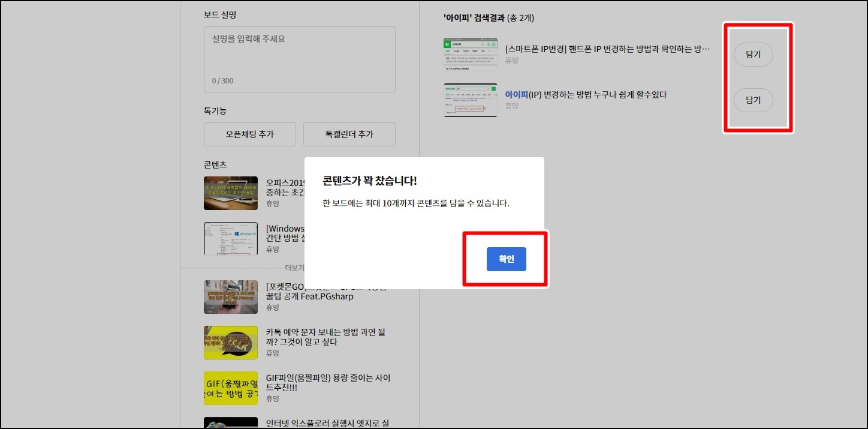Select 인터넷 익스플로러 실행시 엣지로 title
Screen dimensions: 868x429
328,424
